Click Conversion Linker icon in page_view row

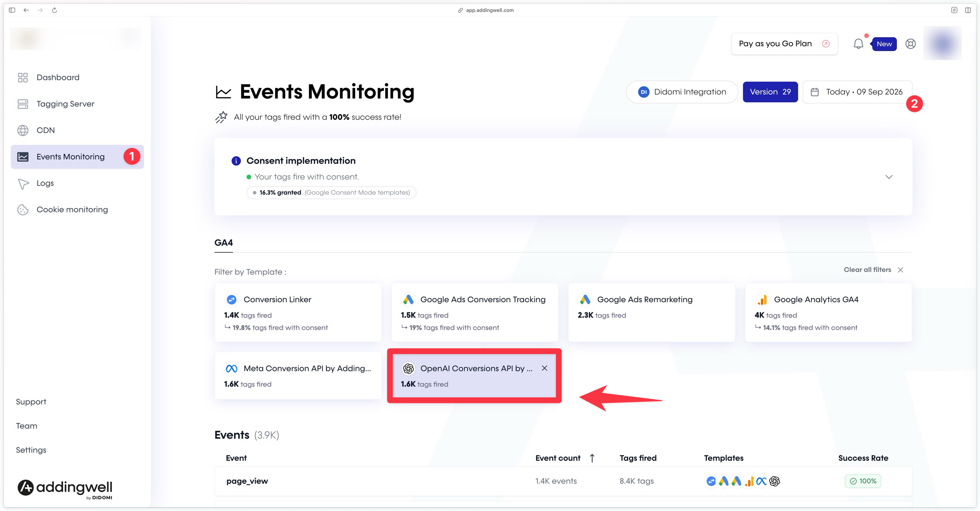coord(711,481)
